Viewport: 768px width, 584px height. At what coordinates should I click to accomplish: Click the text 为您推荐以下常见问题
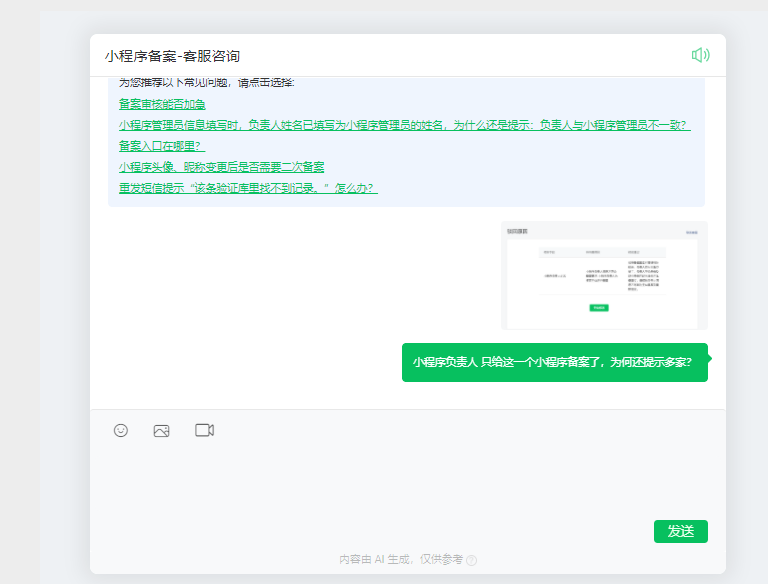point(206,82)
